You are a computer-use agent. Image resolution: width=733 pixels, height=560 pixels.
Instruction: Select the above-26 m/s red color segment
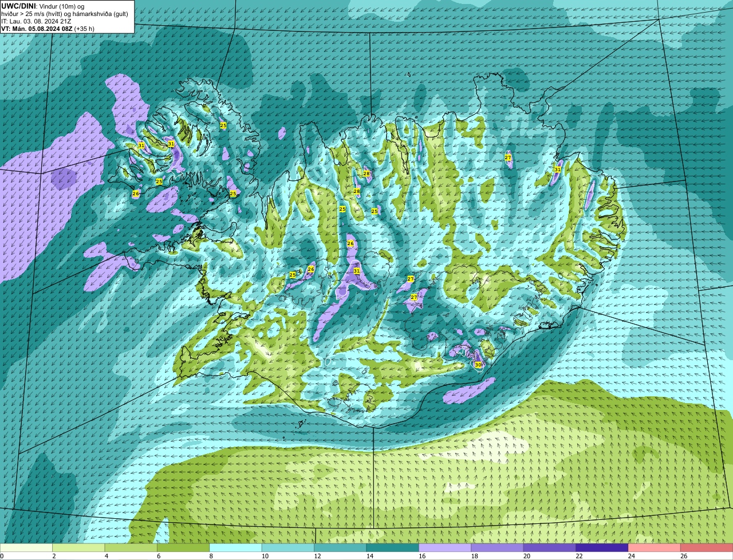[x=707, y=548]
